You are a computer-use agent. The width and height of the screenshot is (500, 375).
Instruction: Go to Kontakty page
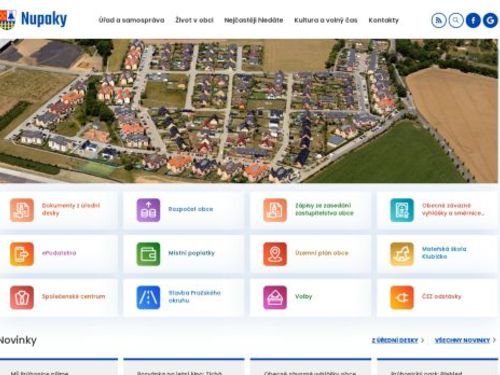pyautogui.click(x=383, y=20)
